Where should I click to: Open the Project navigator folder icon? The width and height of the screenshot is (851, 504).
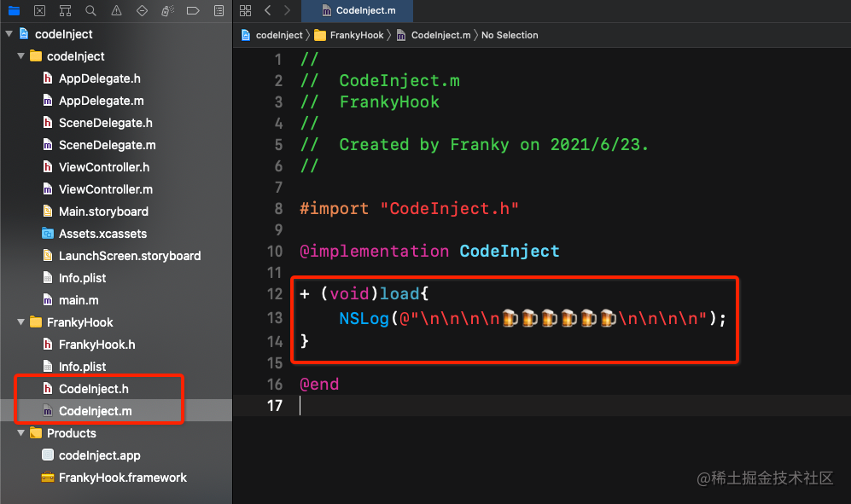click(15, 10)
